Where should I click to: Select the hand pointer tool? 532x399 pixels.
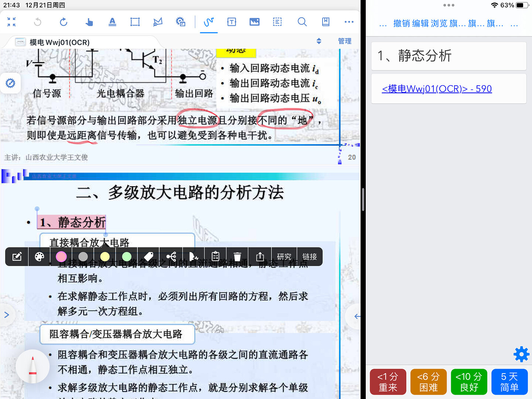click(89, 22)
